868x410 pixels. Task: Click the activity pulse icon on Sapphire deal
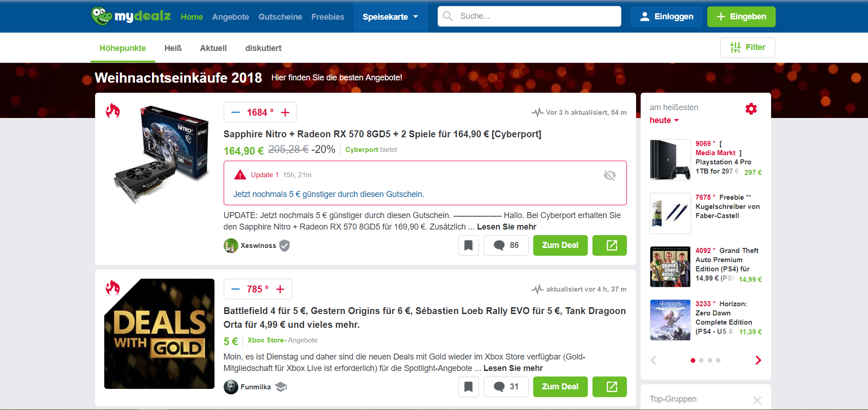[537, 112]
